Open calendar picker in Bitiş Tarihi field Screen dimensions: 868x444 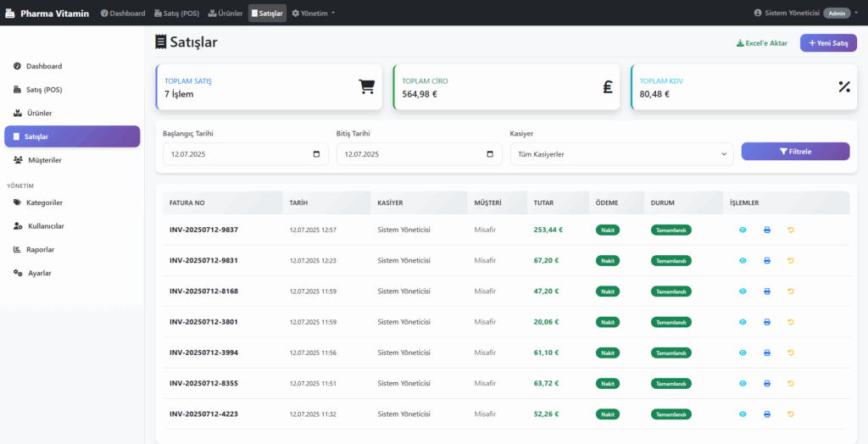(x=490, y=154)
